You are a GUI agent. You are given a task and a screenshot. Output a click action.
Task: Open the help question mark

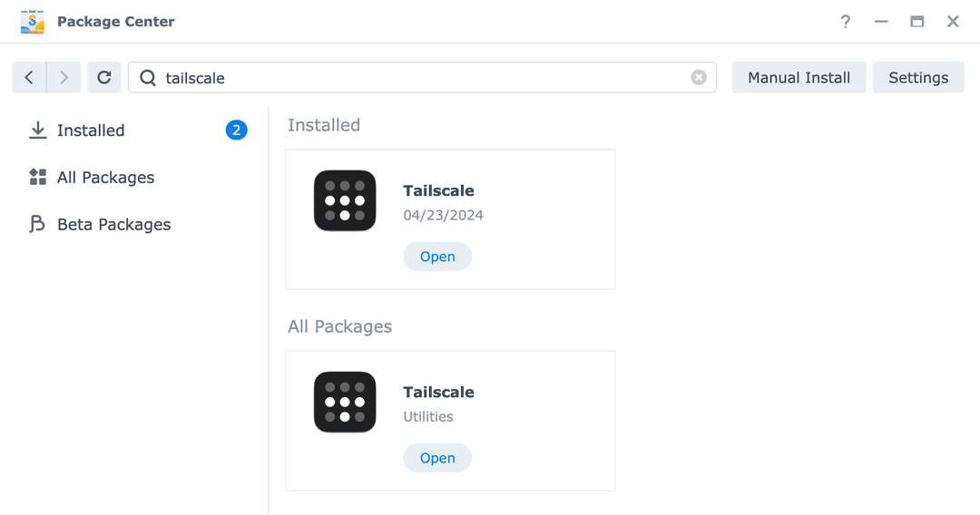pyautogui.click(x=846, y=22)
